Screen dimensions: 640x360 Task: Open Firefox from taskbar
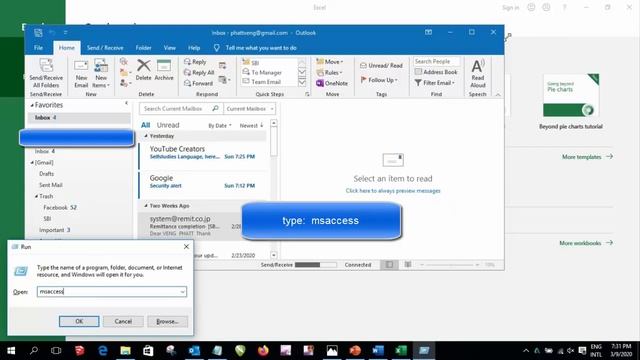point(263,351)
